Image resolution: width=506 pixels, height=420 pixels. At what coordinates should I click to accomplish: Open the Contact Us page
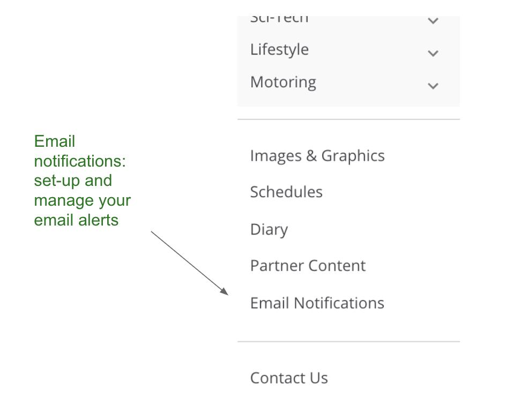(x=289, y=378)
